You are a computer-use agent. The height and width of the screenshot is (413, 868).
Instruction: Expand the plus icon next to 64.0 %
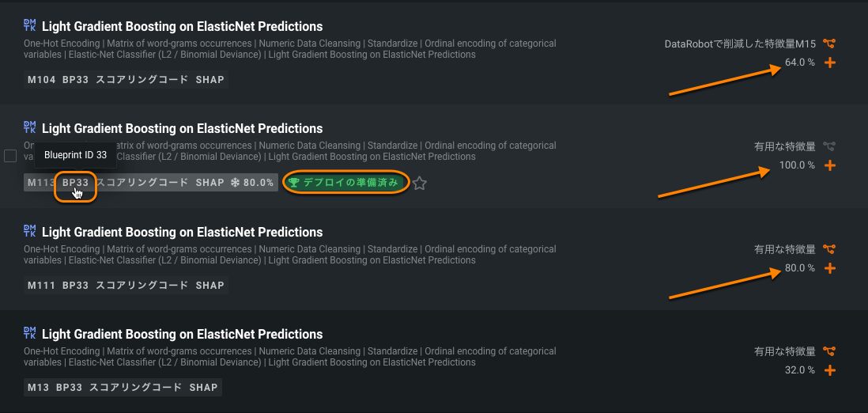830,63
